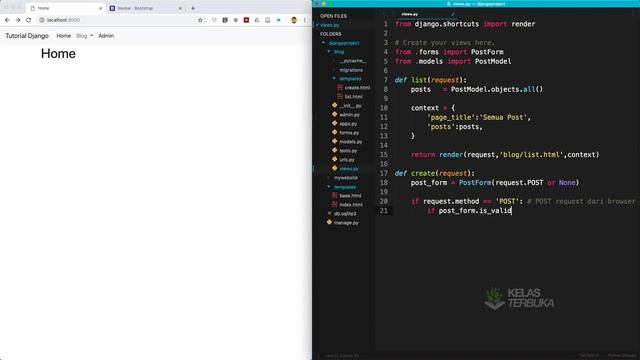The image size is (640, 360).
Task: Click the red extension icon in Chrome toolbar
Action: pyautogui.click(x=246, y=20)
